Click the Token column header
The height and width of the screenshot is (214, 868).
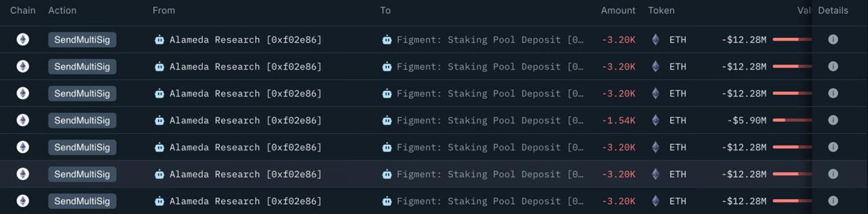[x=661, y=10]
